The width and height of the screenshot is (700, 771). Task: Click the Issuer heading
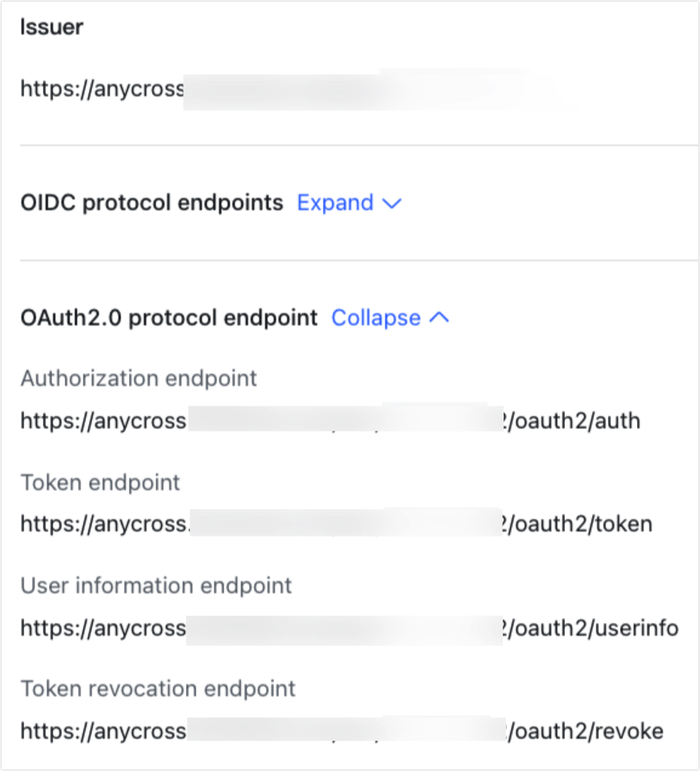pyautogui.click(x=51, y=27)
